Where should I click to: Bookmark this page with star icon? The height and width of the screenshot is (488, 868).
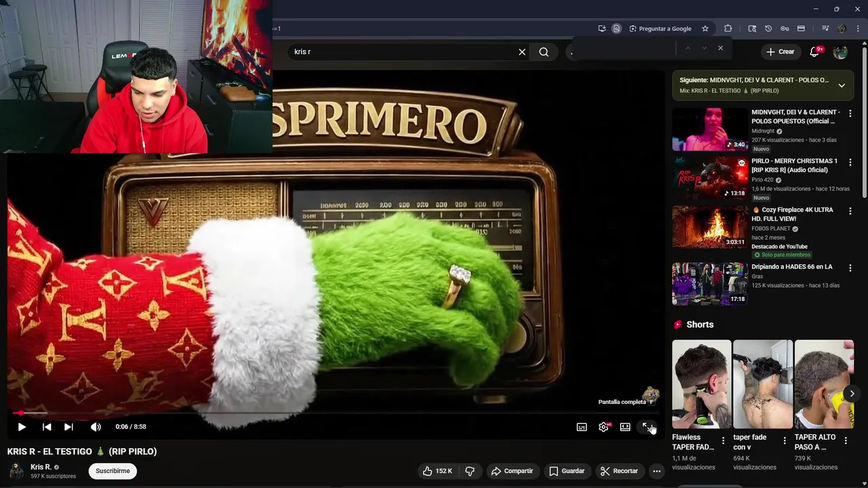(x=705, y=28)
